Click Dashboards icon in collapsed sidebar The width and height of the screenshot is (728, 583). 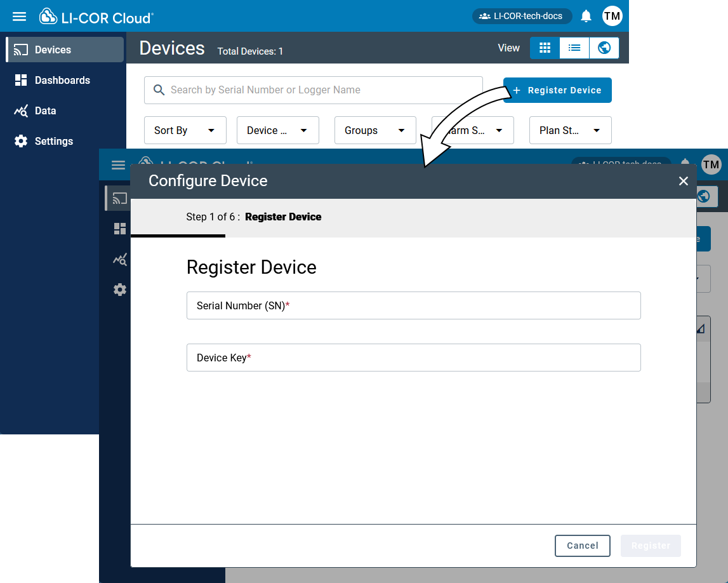[120, 229]
